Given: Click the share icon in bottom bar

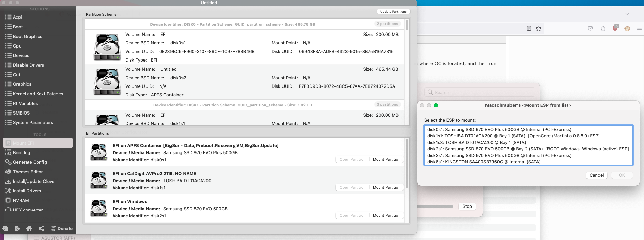Looking at the screenshot, I should point(41,228).
